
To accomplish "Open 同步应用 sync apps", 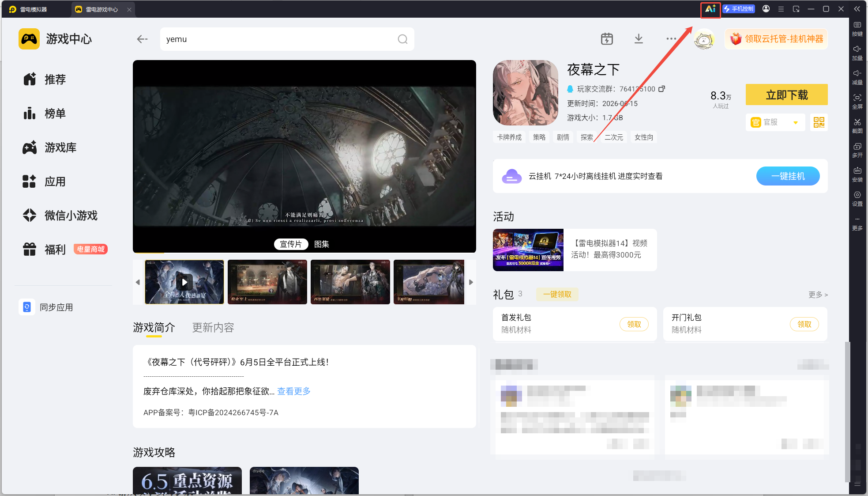I will click(x=46, y=307).
